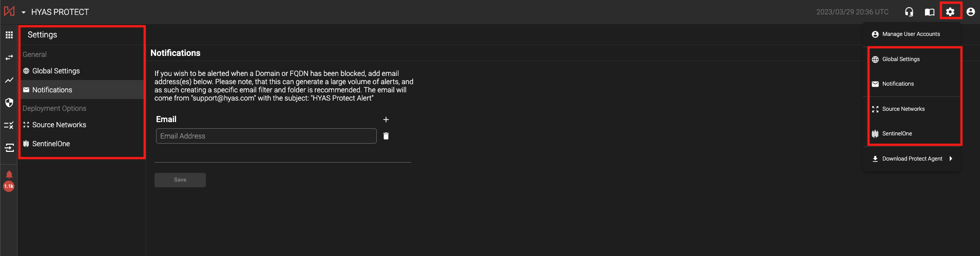980x256 pixels.
Task: Add another email with plus icon
Action: click(386, 120)
